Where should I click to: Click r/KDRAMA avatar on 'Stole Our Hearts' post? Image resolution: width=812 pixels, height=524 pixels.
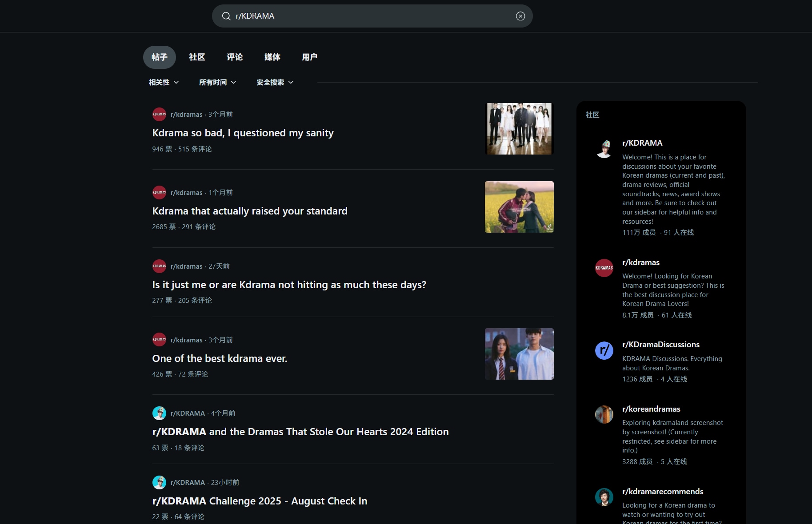159,413
